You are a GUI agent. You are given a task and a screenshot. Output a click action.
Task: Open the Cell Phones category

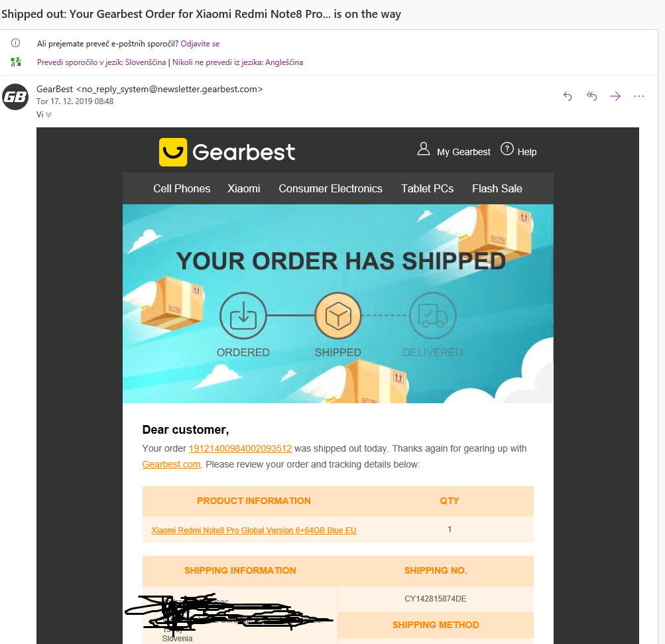coord(182,188)
